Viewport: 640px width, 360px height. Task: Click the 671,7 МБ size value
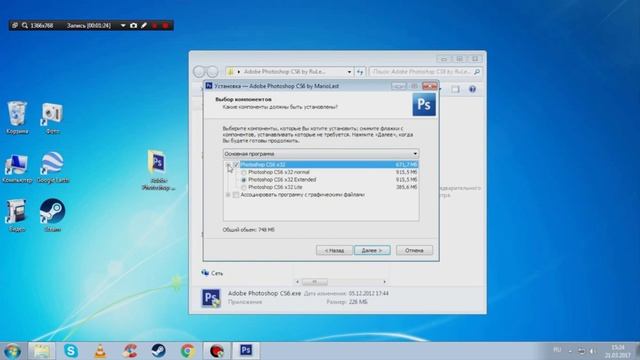click(407, 164)
